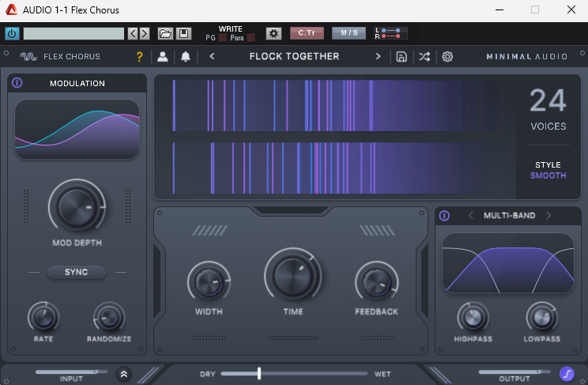The image size is (588, 385).
Task: Click the LOWPASS knob
Action: click(542, 318)
